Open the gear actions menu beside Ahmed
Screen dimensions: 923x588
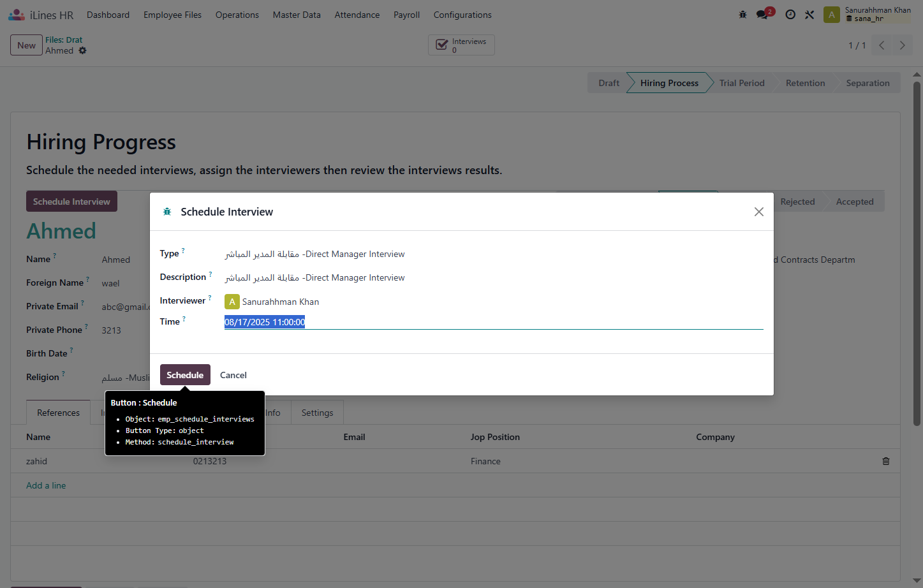click(82, 50)
